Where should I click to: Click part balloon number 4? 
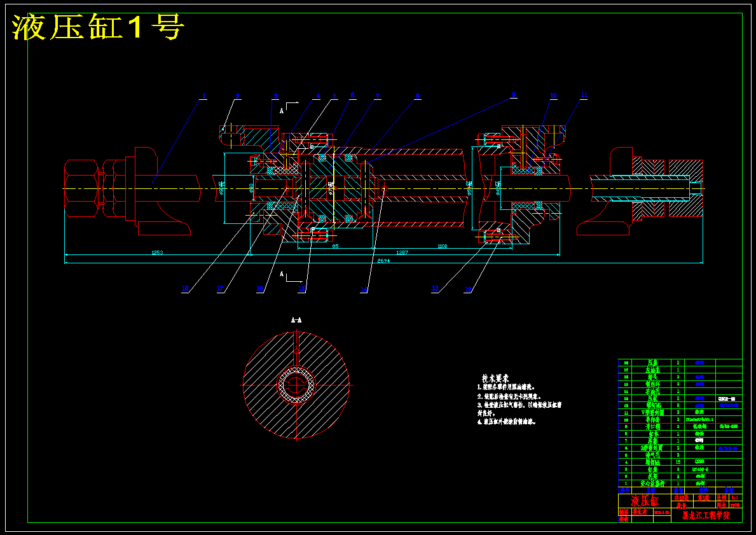point(318,96)
